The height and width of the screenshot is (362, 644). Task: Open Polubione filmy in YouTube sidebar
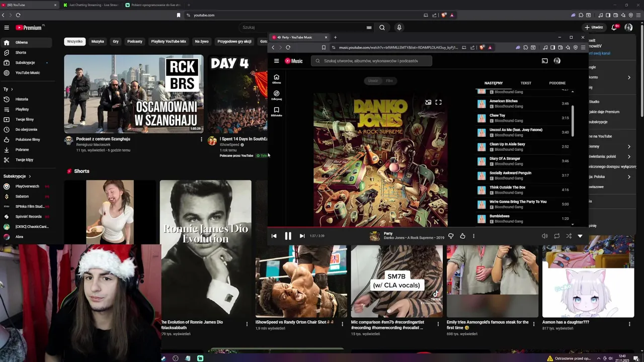(x=28, y=139)
